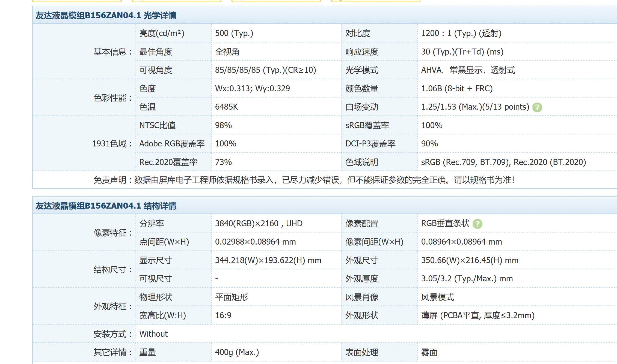Screen dimensions: 617x364
Task: Click the 全视角 viewing angle value
Action: coord(227,52)
